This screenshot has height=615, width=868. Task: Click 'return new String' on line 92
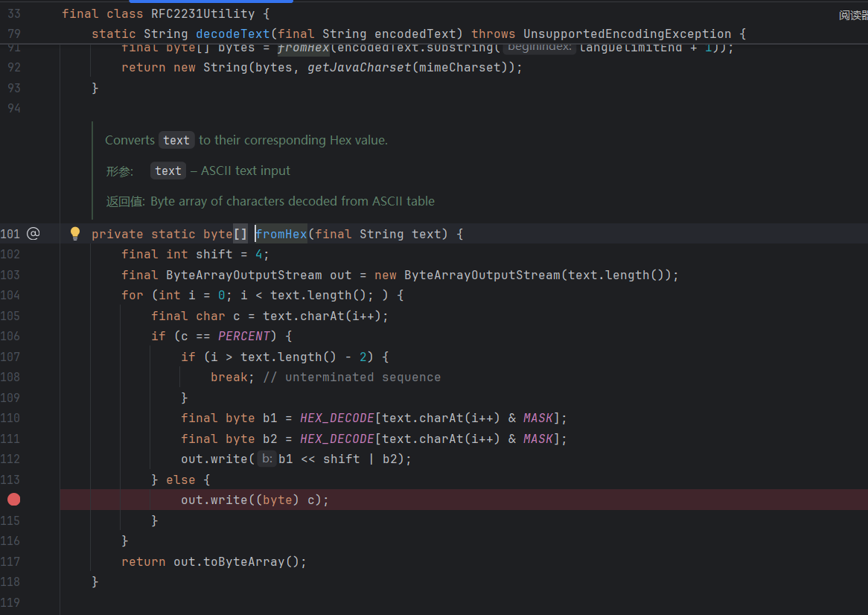click(x=184, y=68)
